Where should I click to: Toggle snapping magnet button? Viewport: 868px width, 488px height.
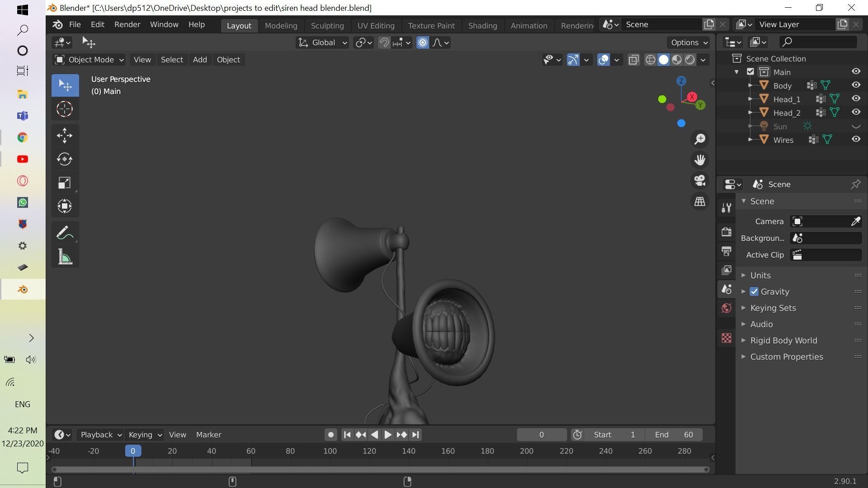click(x=384, y=42)
